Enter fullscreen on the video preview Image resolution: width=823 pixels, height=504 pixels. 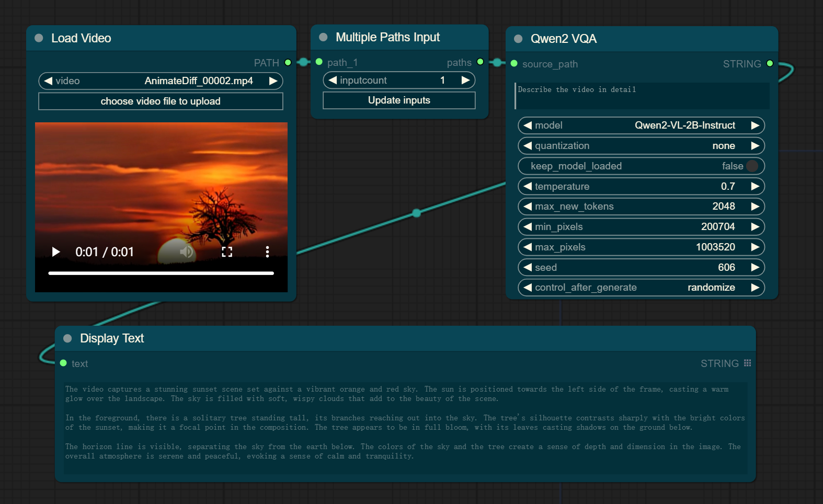[227, 252]
